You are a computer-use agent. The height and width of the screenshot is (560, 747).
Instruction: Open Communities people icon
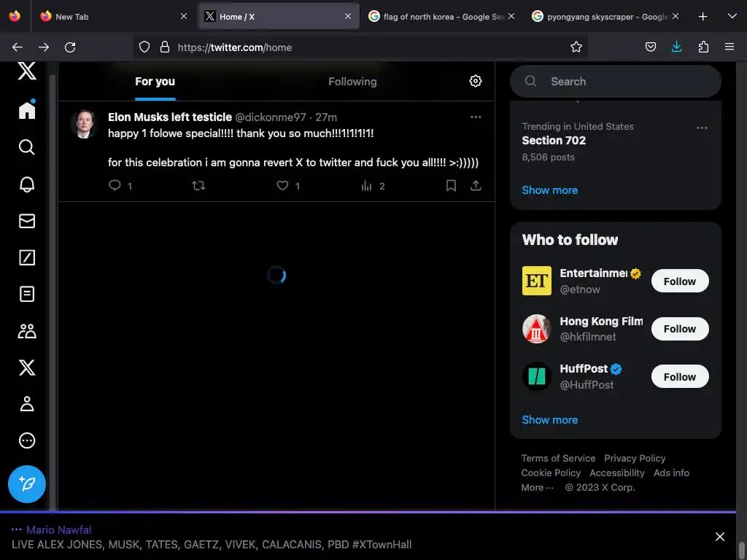point(27,331)
